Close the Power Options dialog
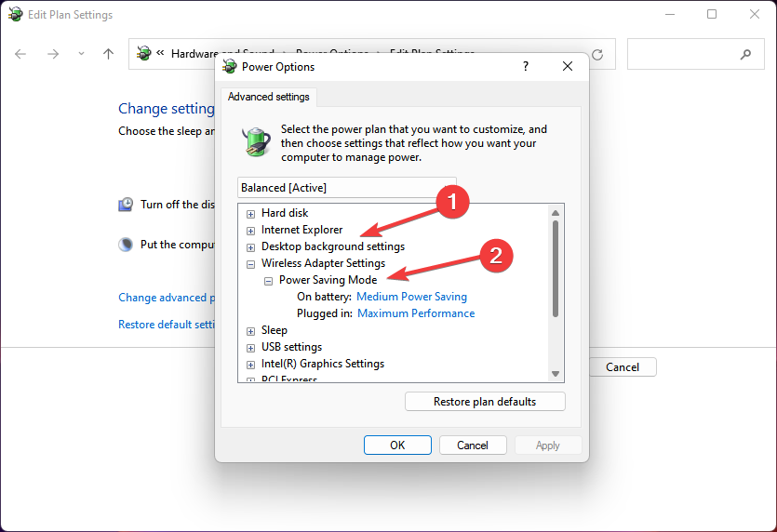This screenshot has height=532, width=777. 568,66
